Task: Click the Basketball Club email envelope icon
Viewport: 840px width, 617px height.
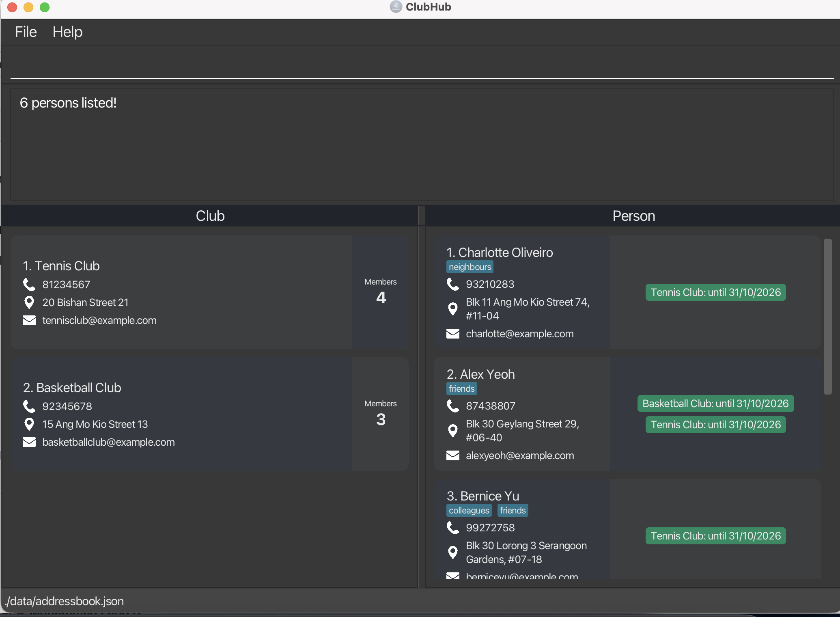Action: (x=29, y=442)
